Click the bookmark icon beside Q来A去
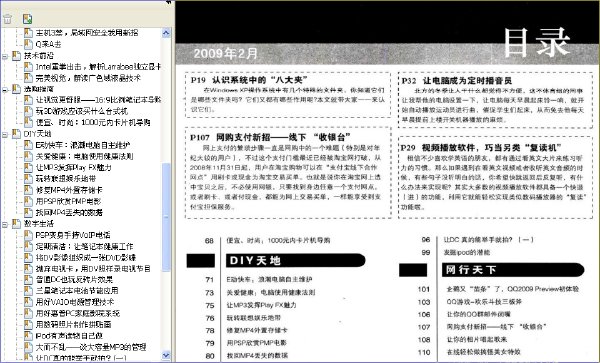 28,44
